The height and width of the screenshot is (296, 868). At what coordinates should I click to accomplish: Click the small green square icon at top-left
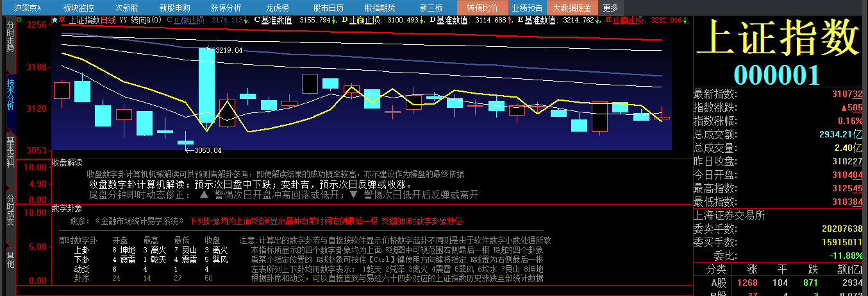click(20, 21)
